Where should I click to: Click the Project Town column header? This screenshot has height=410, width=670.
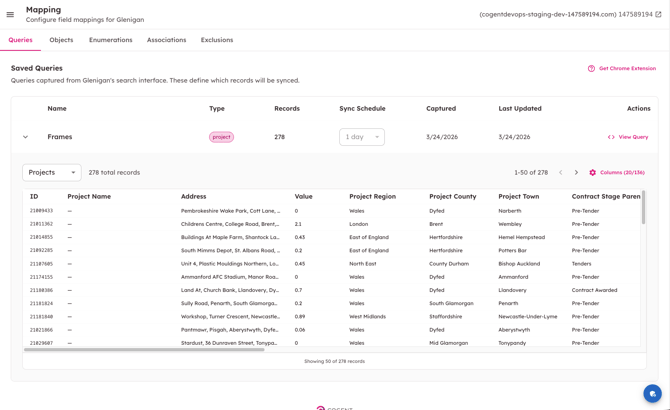(519, 196)
